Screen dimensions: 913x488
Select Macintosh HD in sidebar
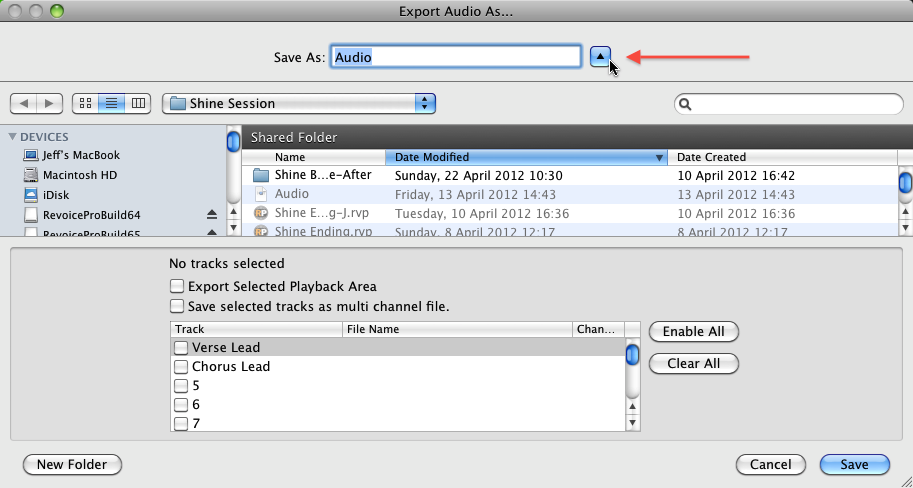pyautogui.click(x=79, y=174)
